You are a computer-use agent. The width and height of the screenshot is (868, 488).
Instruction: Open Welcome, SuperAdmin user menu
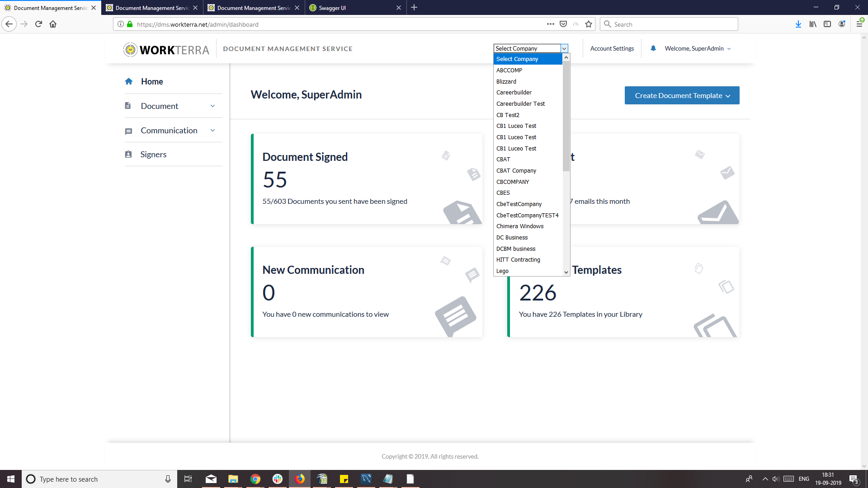tap(698, 48)
